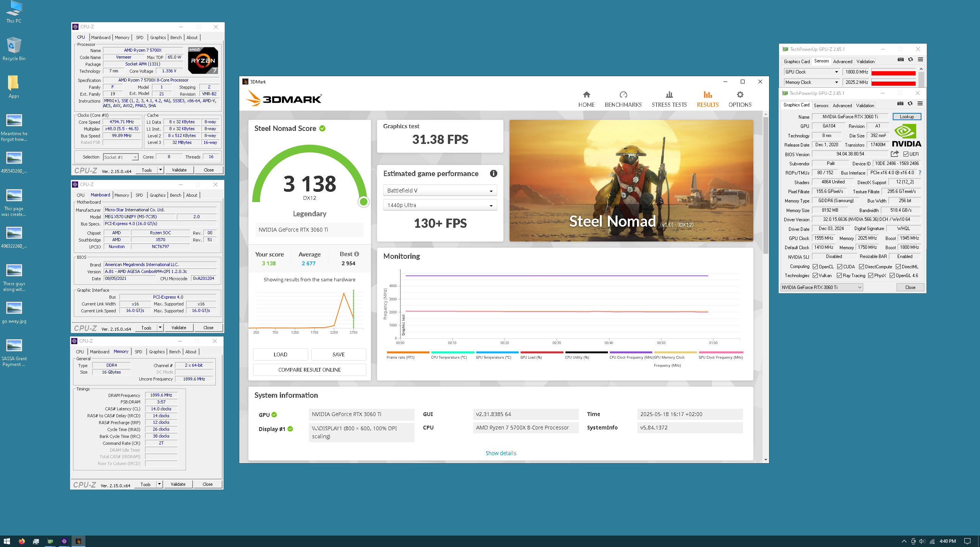Open Recycle Bin desktop icon
The image size is (980, 547).
point(14,49)
